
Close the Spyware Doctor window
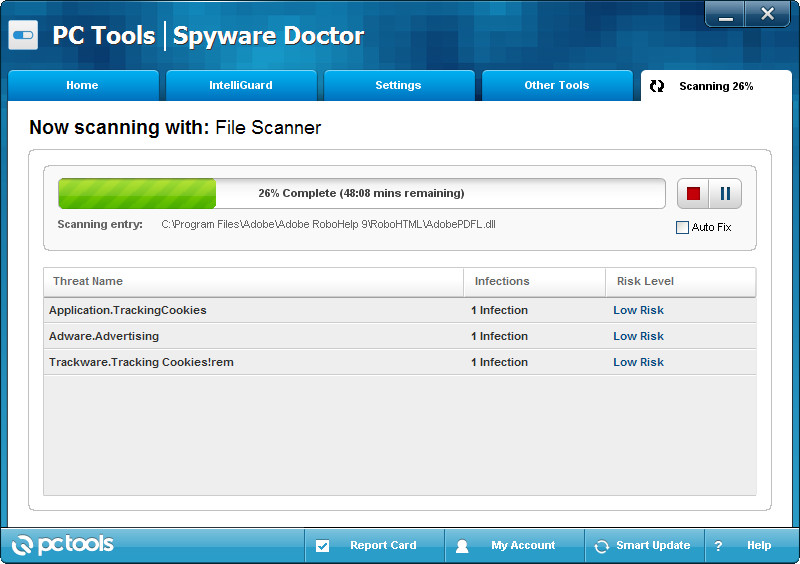tap(767, 14)
